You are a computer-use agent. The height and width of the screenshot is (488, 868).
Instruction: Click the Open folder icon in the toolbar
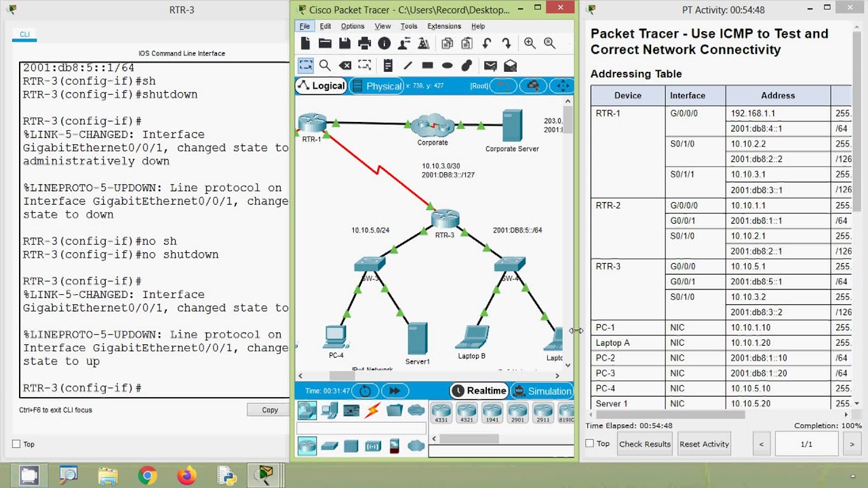click(x=325, y=43)
